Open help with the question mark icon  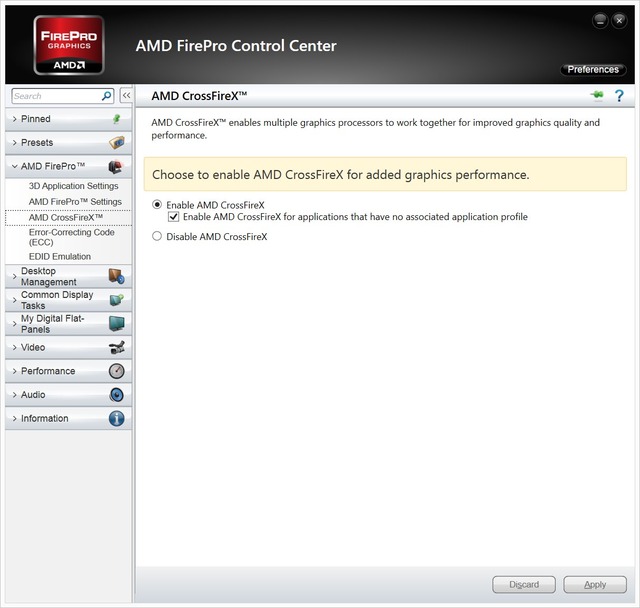click(x=619, y=96)
